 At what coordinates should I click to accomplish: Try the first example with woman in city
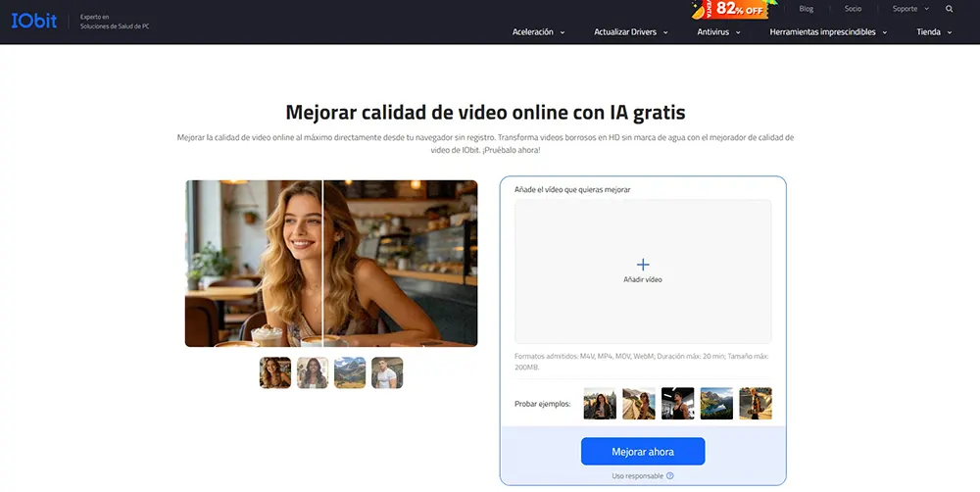(600, 403)
